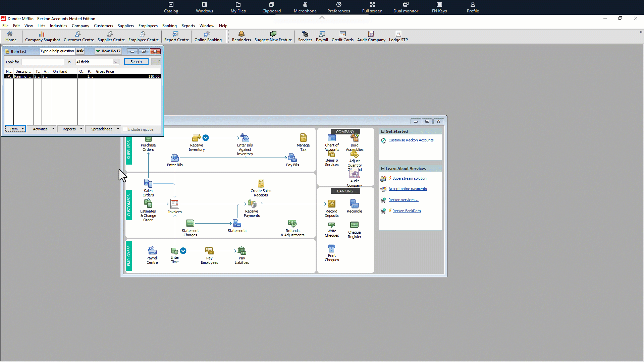Open Reminders bell icon
Image resolution: width=644 pixels, height=362 pixels.
tap(241, 37)
